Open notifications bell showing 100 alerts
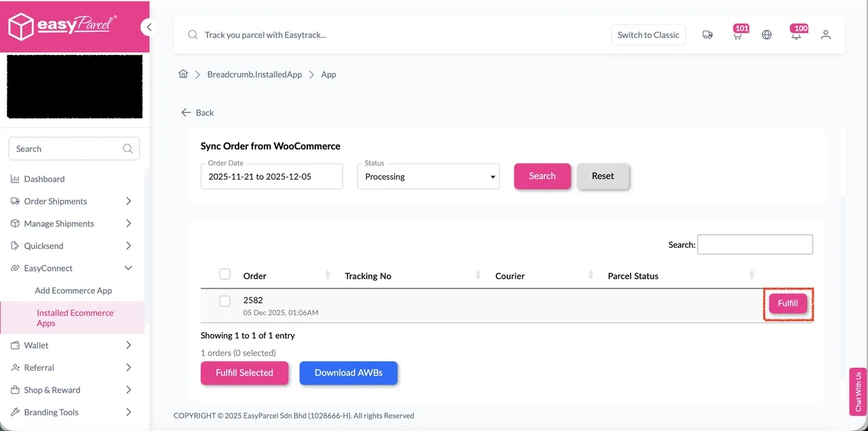Screen dimensions: 868x431 click(796, 35)
